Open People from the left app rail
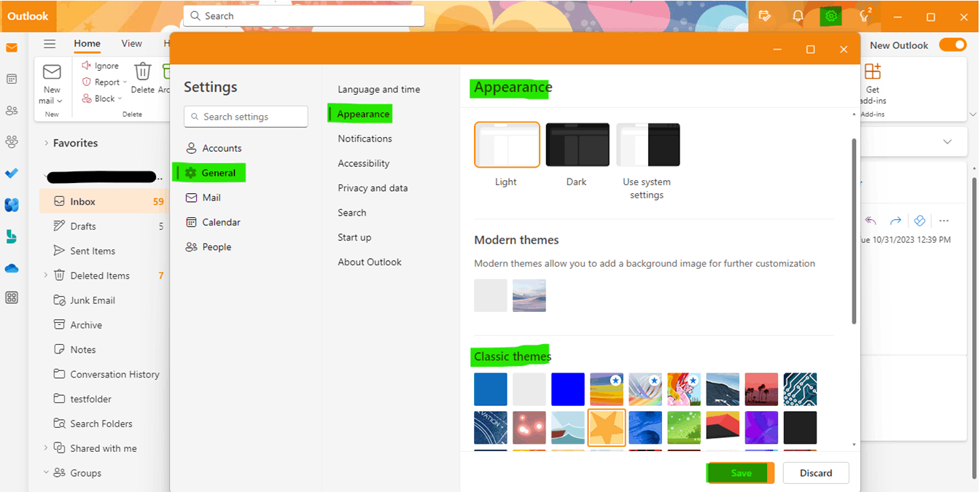Image resolution: width=980 pixels, height=492 pixels. pos(12,111)
